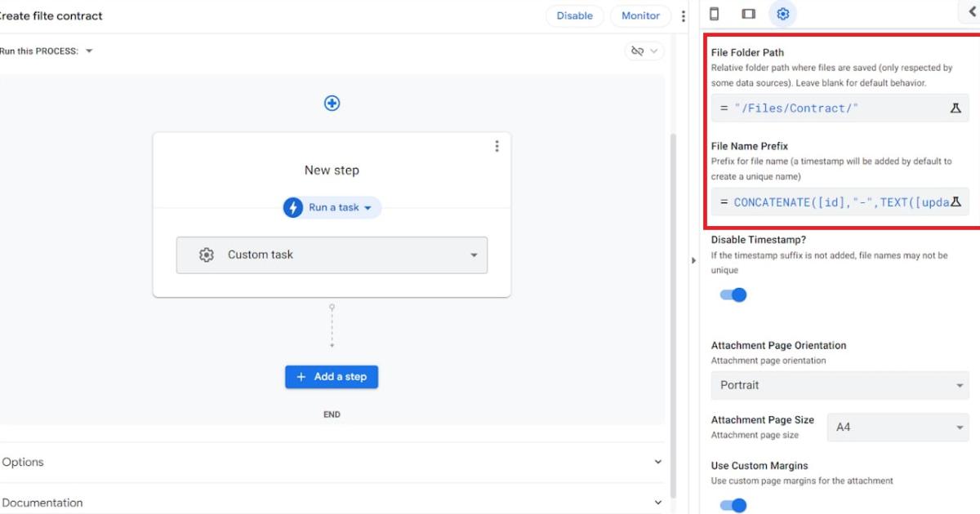Open the A4 page size dropdown
The image size is (980, 514).
898,427
